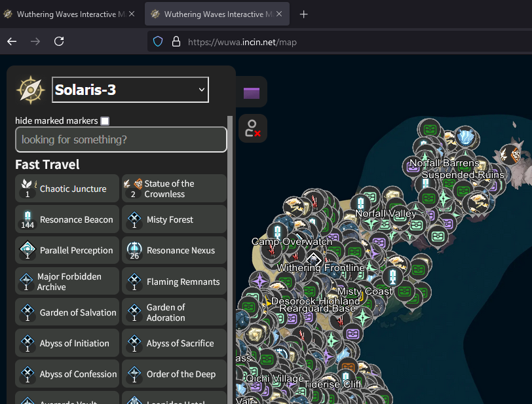532x404 pixels.
Task: Focus the 'looking for something?' search field
Action: pyautogui.click(x=121, y=139)
